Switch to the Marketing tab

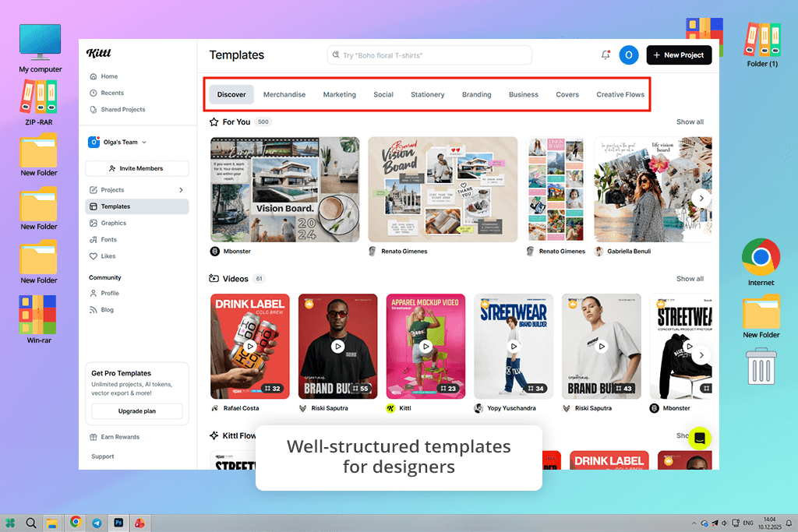click(340, 94)
